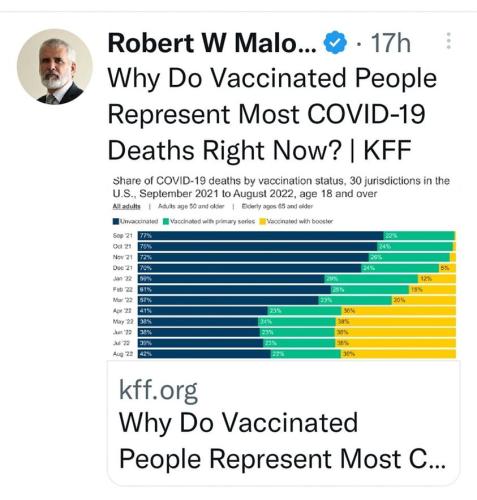Click the tweet headline text about COVID-19 deaths

coord(272,114)
